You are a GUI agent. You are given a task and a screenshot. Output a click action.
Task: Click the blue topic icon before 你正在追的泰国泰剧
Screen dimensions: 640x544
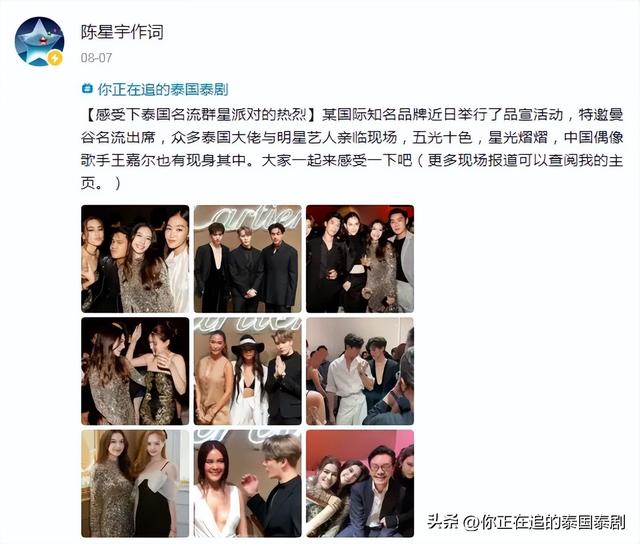click(x=87, y=89)
